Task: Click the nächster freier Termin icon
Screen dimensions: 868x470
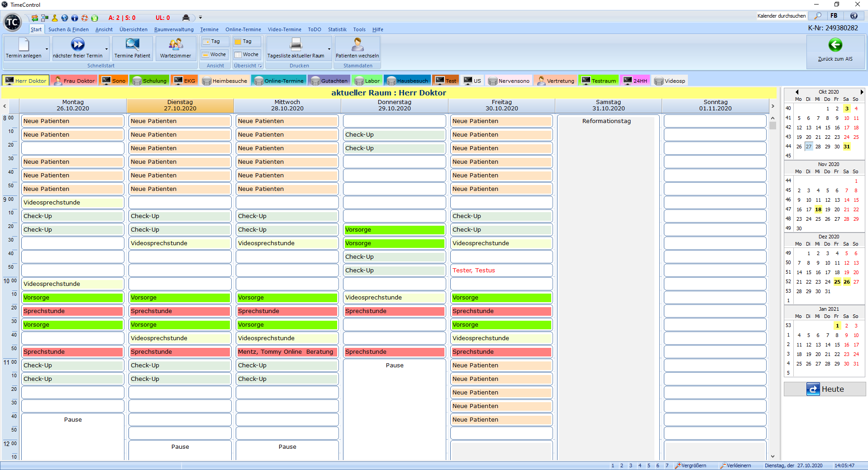Action: click(77, 45)
